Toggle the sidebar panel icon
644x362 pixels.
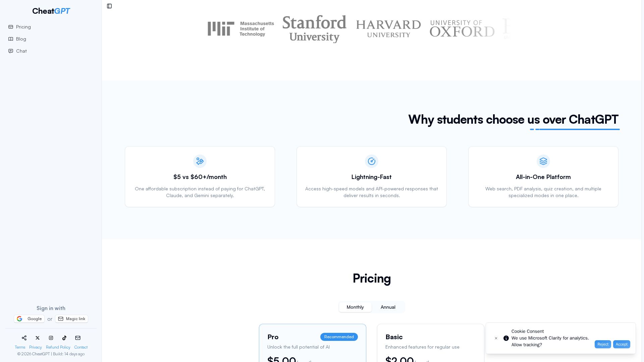[109, 6]
